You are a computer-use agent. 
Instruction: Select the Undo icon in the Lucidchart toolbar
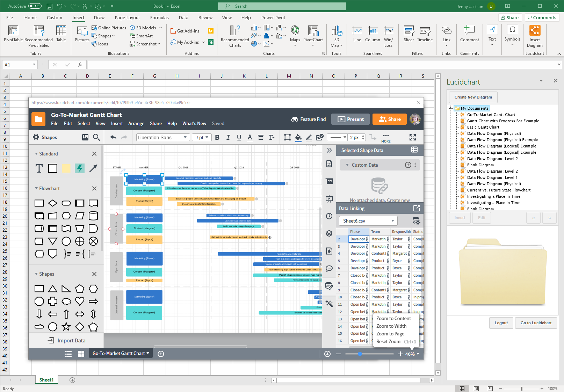click(x=113, y=137)
